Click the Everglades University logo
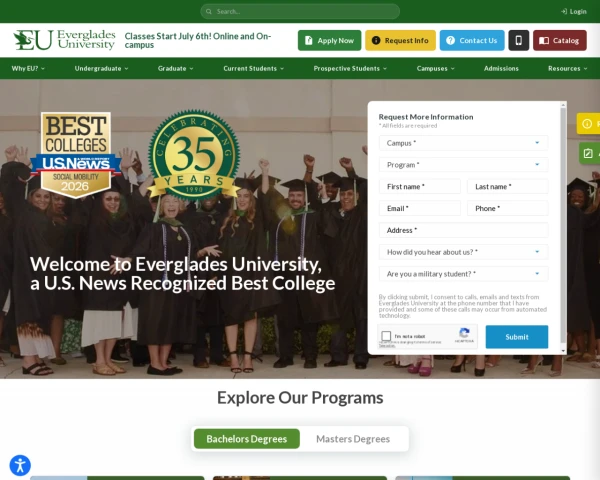 click(x=64, y=40)
